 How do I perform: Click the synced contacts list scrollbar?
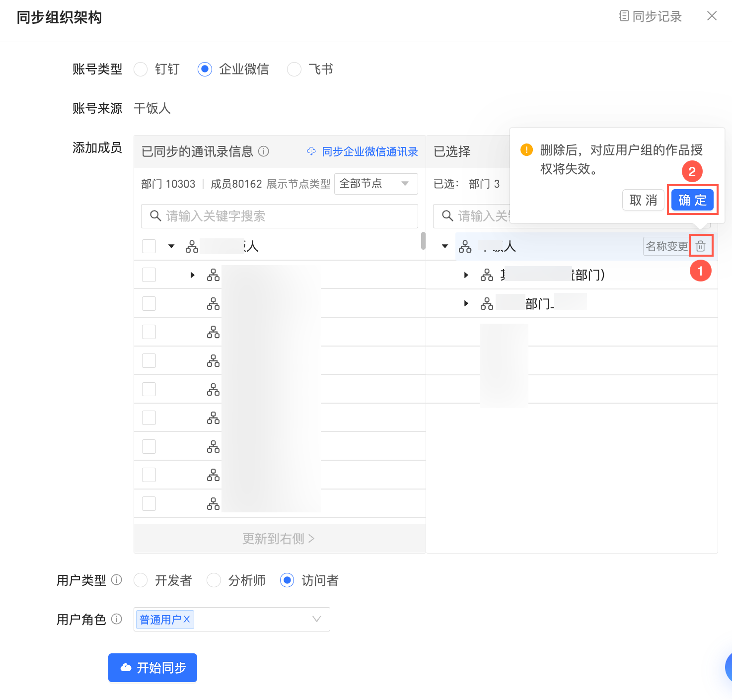(x=423, y=241)
